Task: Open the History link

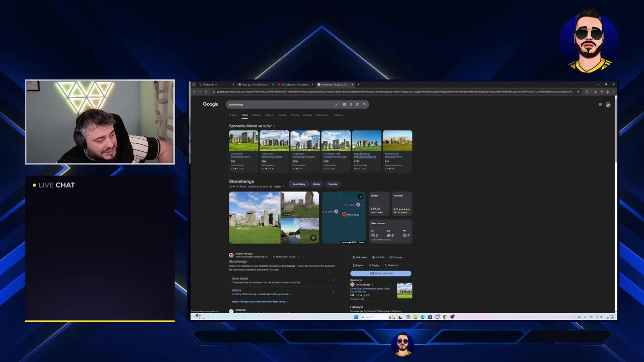Action: pos(237,290)
